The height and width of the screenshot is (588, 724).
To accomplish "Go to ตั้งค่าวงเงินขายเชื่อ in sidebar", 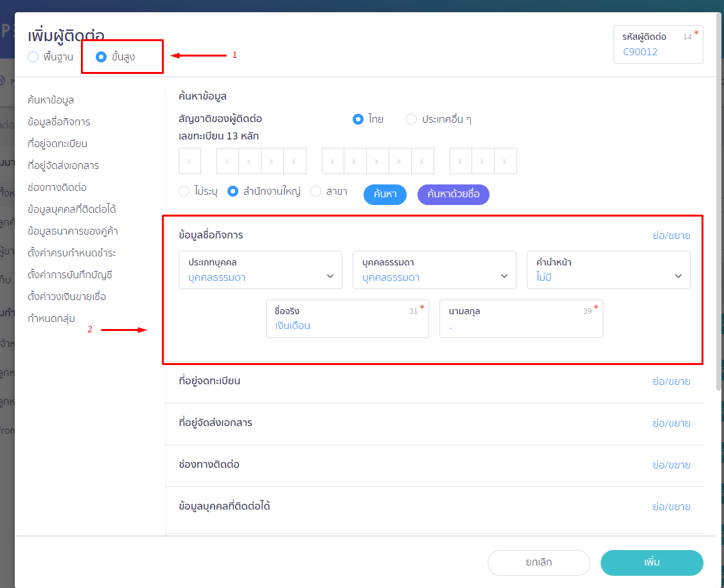I will [x=67, y=297].
